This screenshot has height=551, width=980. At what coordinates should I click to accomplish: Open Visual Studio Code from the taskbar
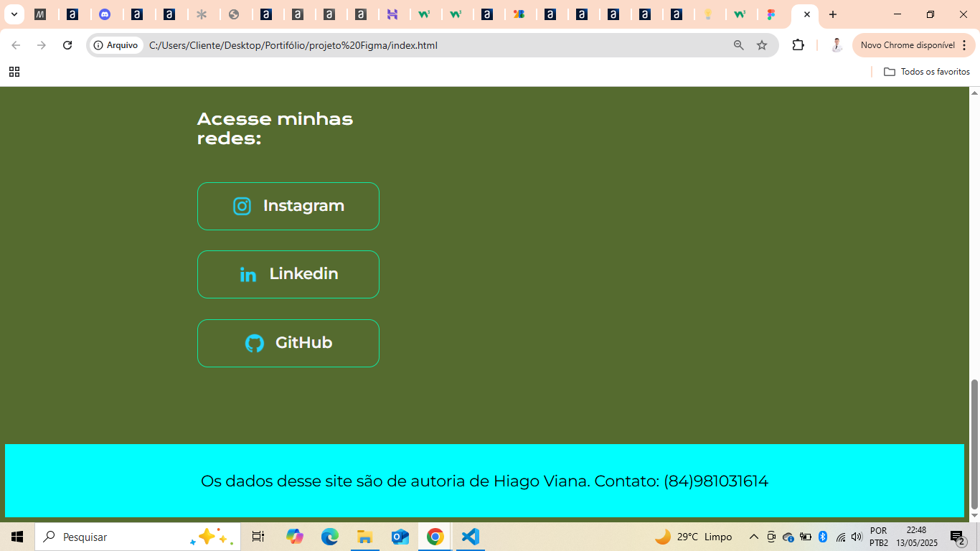coord(470,537)
